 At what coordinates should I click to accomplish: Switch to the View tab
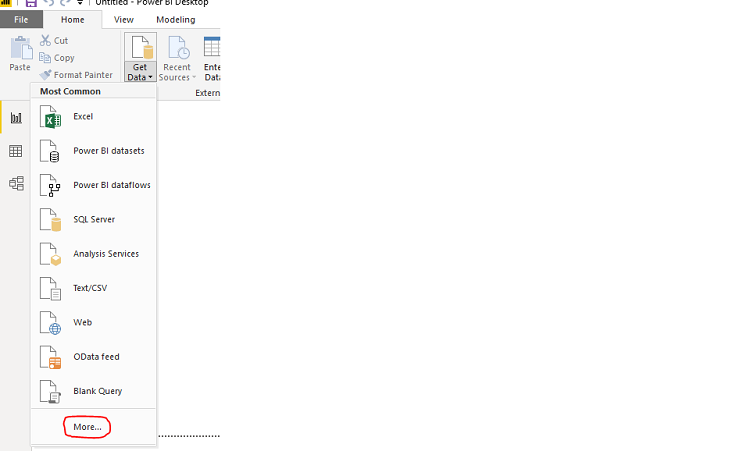pos(123,20)
